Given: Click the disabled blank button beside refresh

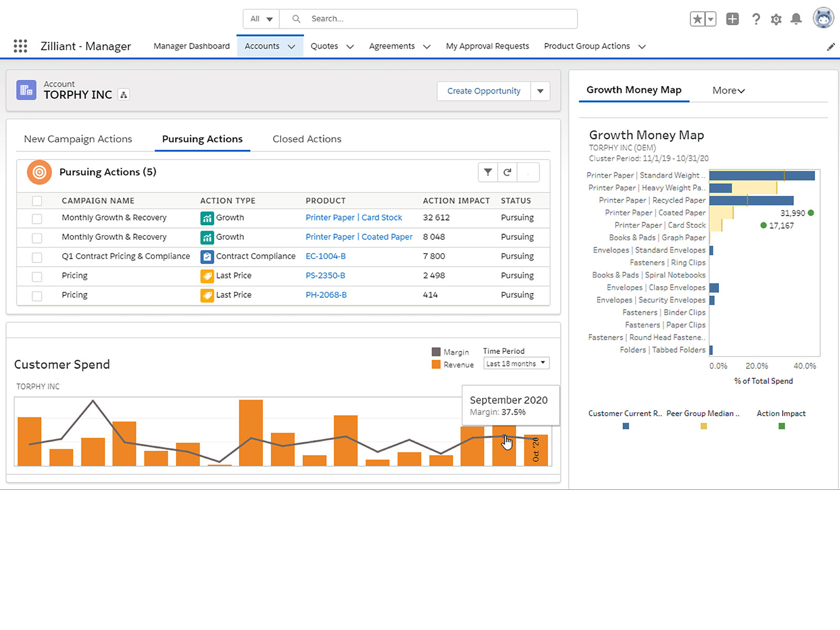Looking at the screenshot, I should 528,172.
